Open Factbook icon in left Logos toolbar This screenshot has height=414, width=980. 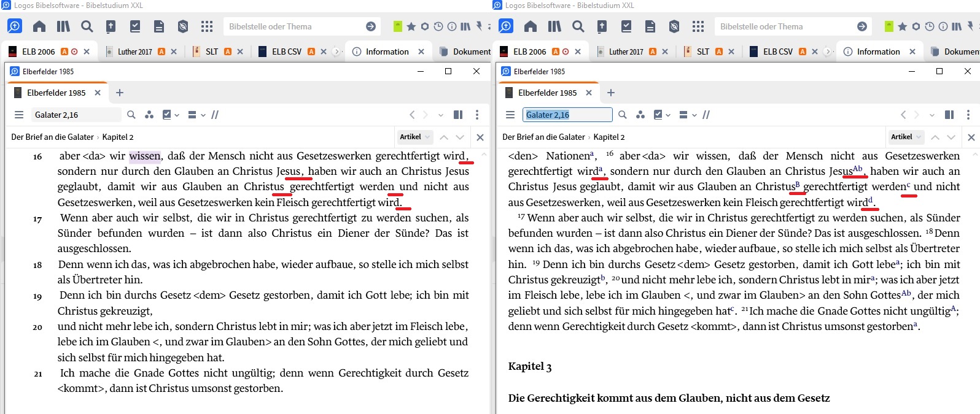tap(111, 26)
